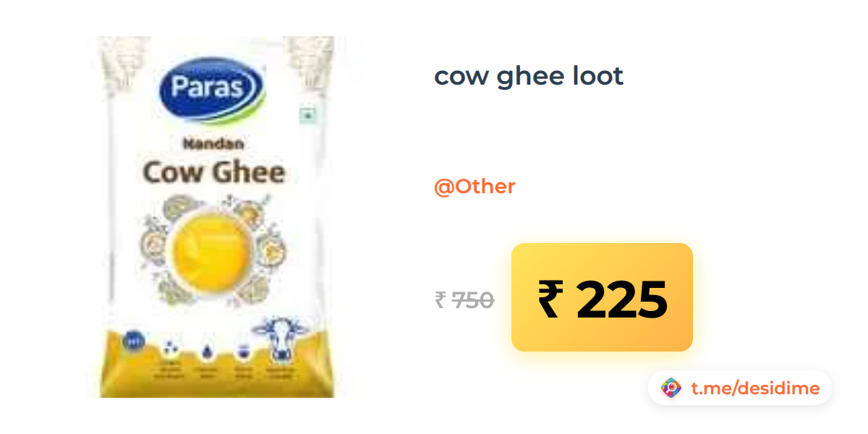The width and height of the screenshot is (868, 434).
Task: Click the DesiDime logo icon
Action: [x=671, y=388]
